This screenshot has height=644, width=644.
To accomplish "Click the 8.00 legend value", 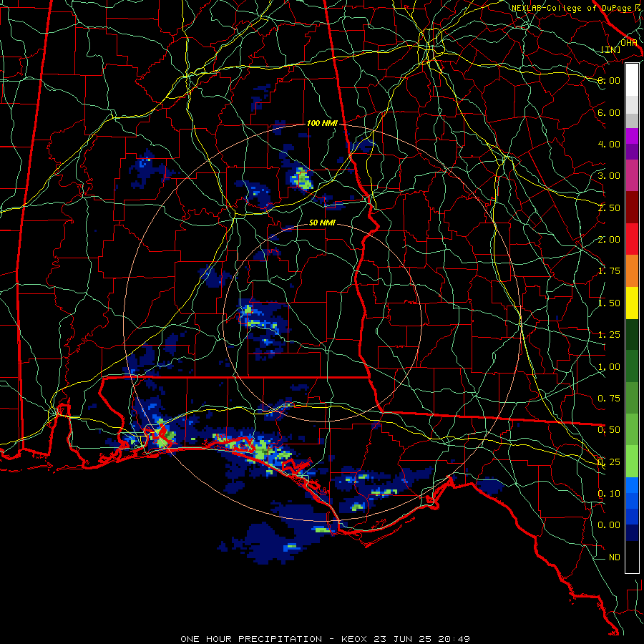I will tap(609, 80).
